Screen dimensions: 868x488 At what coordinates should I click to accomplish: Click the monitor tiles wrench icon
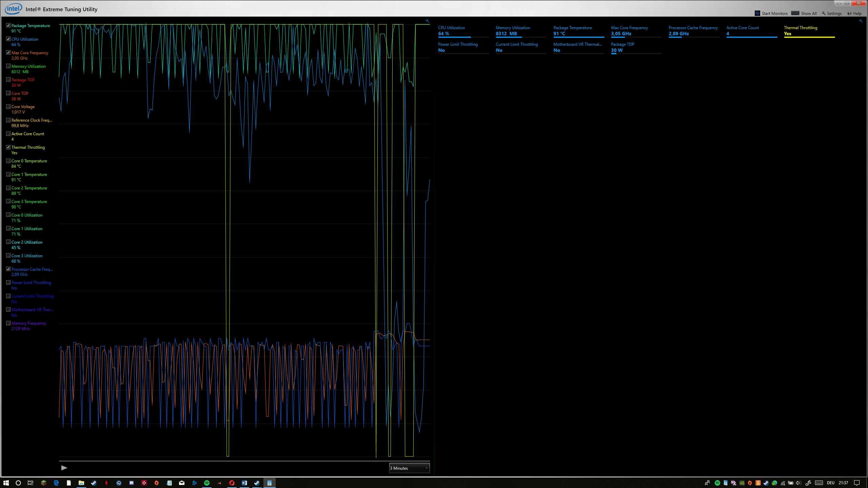(861, 21)
